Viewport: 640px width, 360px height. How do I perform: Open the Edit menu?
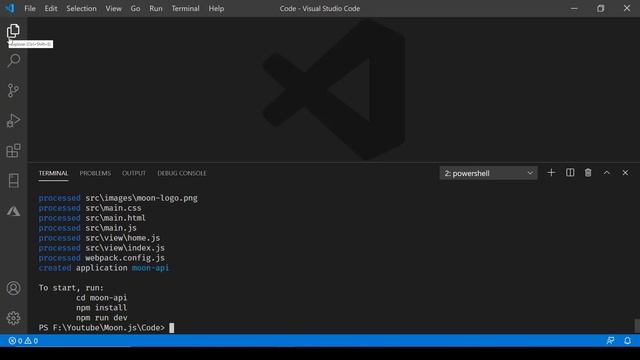point(51,8)
